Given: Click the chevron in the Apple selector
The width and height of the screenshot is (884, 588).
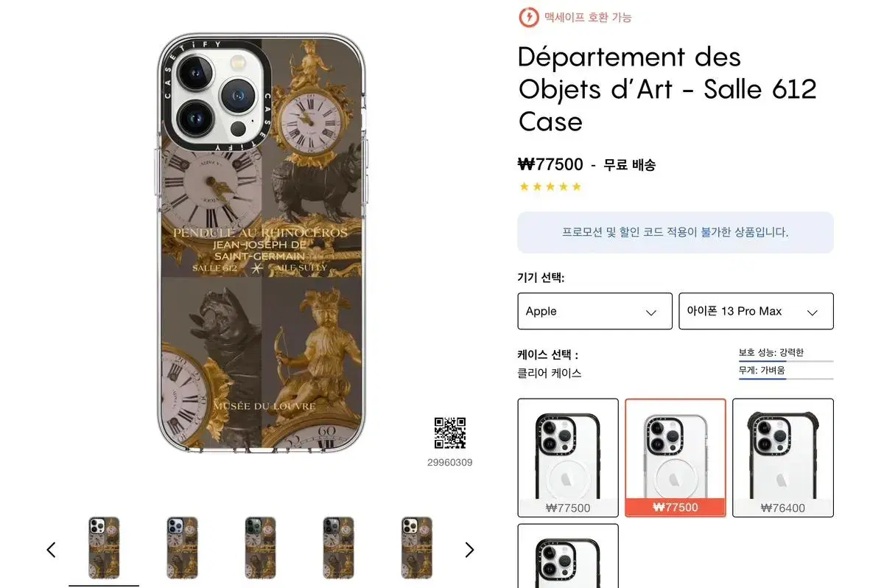Looking at the screenshot, I should pos(651,312).
